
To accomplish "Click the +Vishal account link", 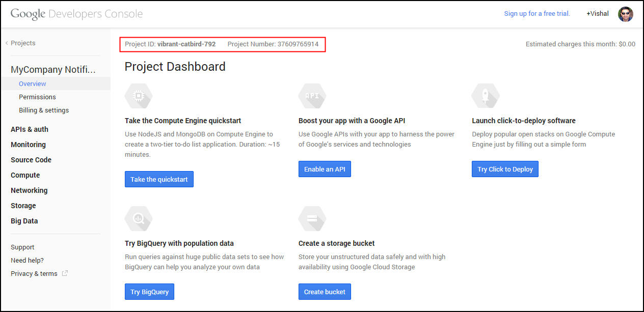I will point(597,14).
